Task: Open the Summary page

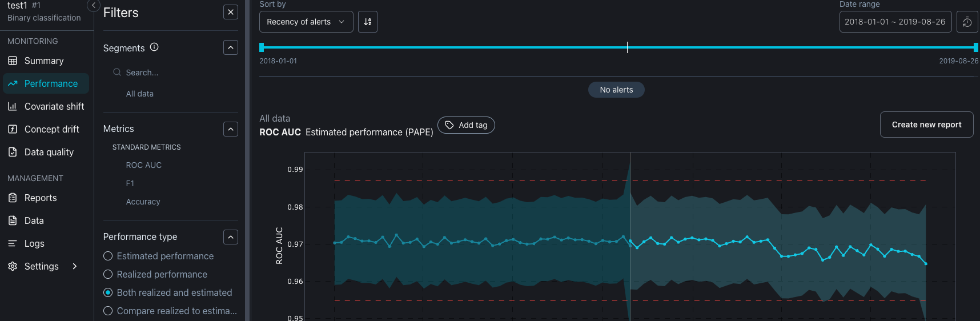Action: pyautogui.click(x=44, y=61)
